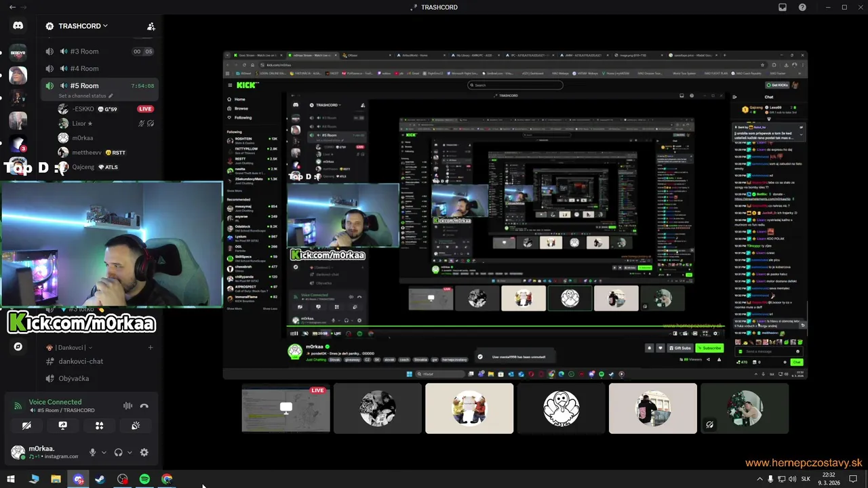868x488 pixels.
Task: Open File Explorer from the taskbar
Action: coord(56,479)
